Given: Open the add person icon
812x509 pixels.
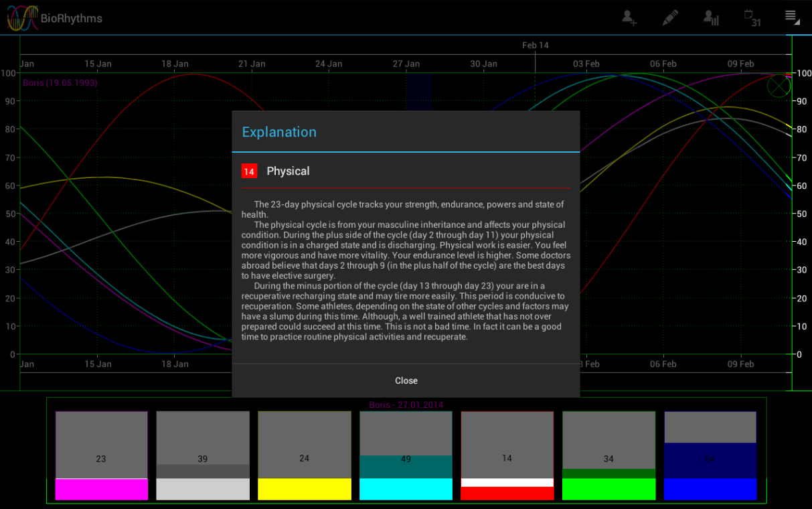Looking at the screenshot, I should 629,18.
